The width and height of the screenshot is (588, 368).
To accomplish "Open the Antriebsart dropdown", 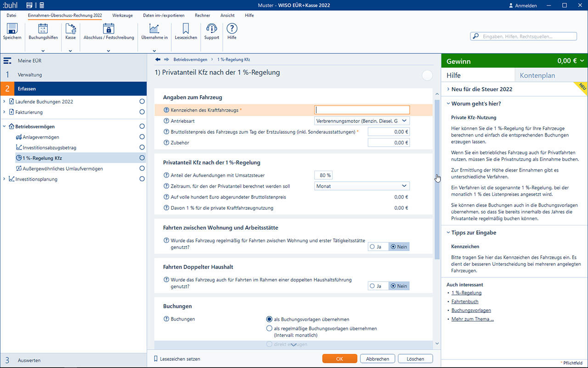I will point(362,121).
